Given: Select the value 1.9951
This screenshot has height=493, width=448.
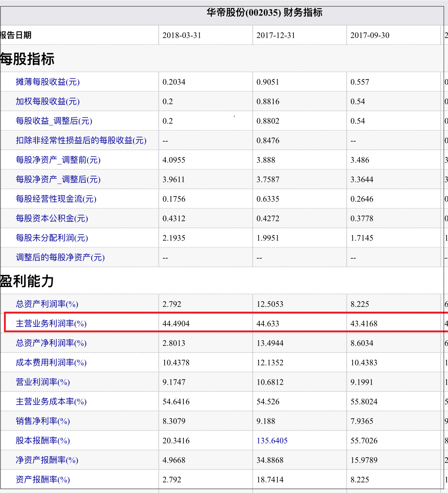Looking at the screenshot, I should [x=268, y=238].
